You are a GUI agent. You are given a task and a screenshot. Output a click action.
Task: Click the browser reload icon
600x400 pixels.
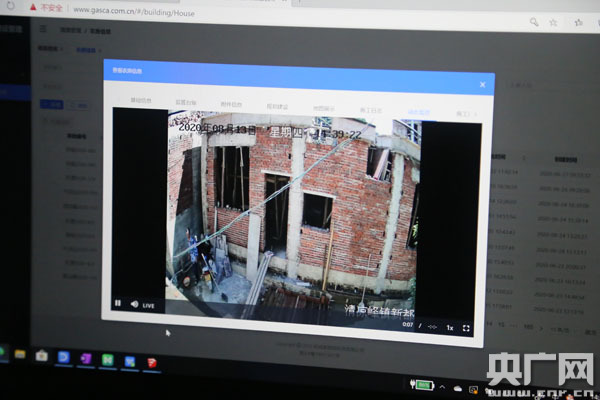pyautogui.click(x=13, y=6)
